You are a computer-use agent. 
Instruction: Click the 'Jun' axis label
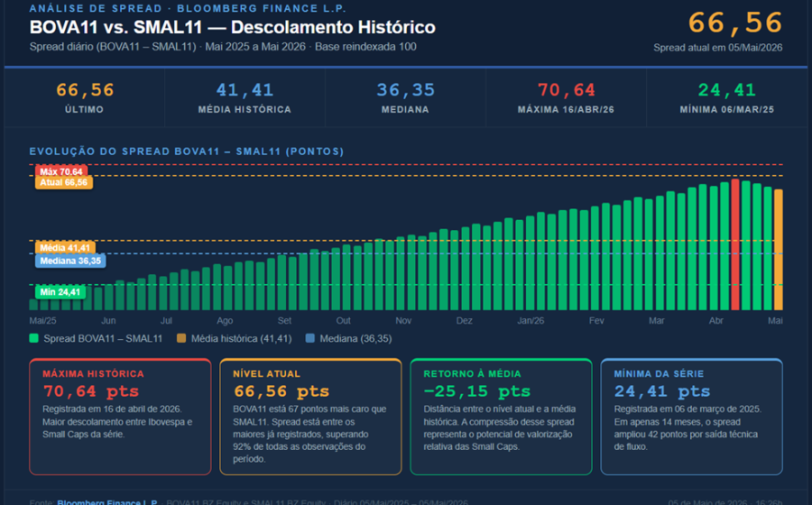pyautogui.click(x=108, y=321)
